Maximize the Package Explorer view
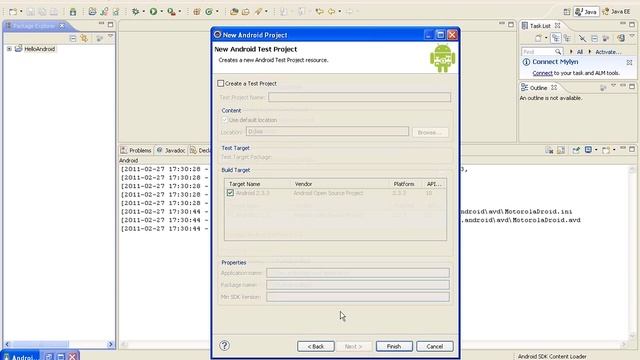 110,24
